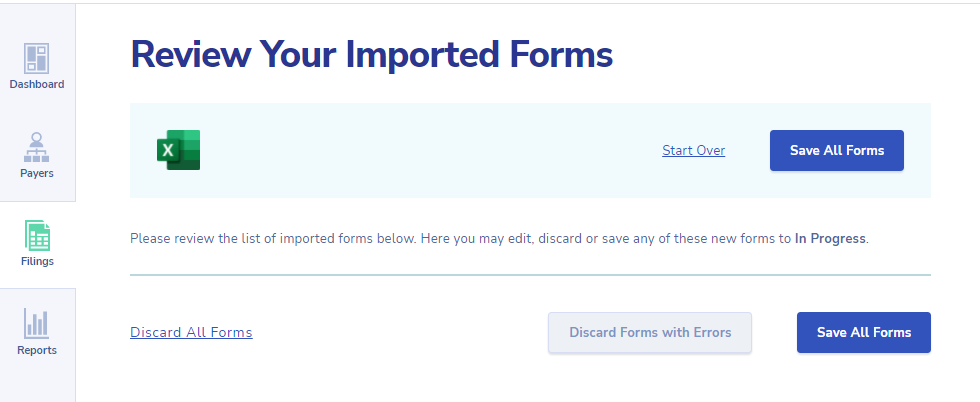Select the Filings text label
The height and width of the screenshot is (402, 980).
(x=38, y=261)
